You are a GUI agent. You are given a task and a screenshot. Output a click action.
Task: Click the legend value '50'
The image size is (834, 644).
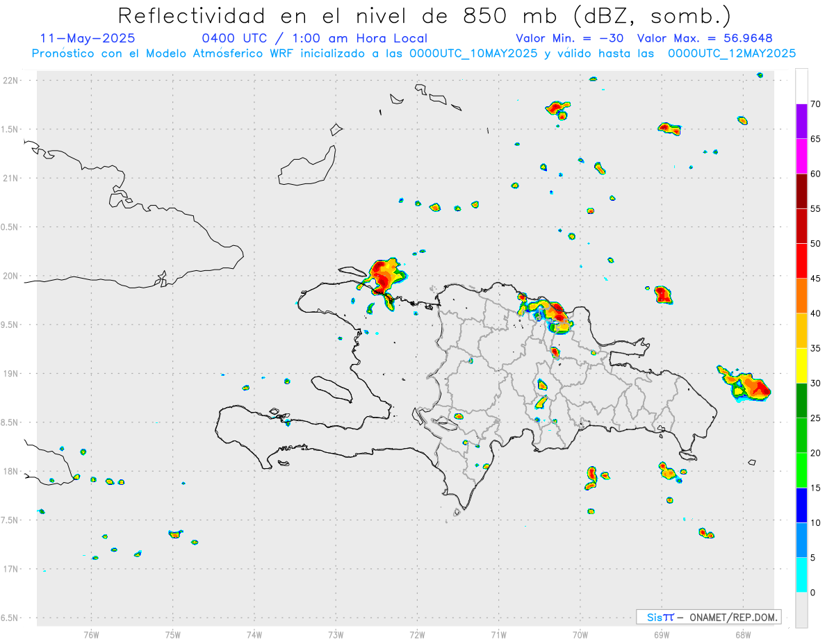[x=815, y=244]
